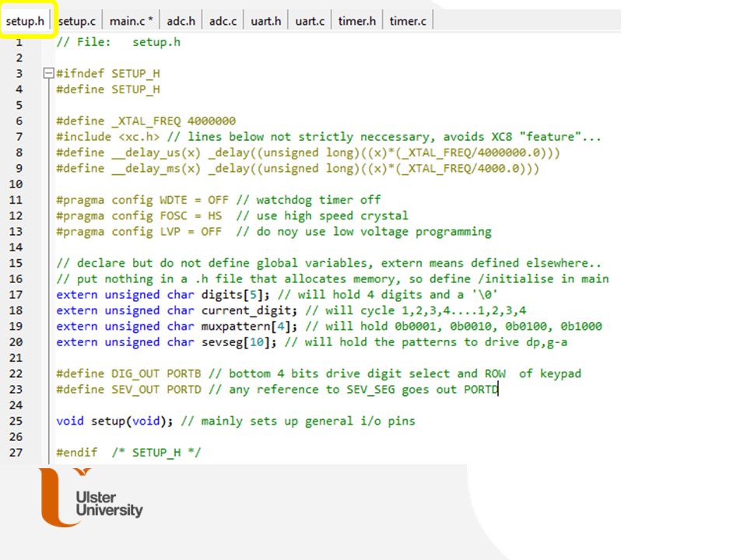
Task: Click line number 11 in the gutter
Action: (16, 200)
